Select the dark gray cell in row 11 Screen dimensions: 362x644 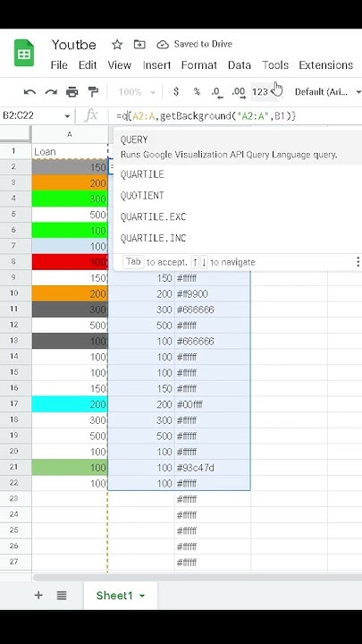pos(70,309)
